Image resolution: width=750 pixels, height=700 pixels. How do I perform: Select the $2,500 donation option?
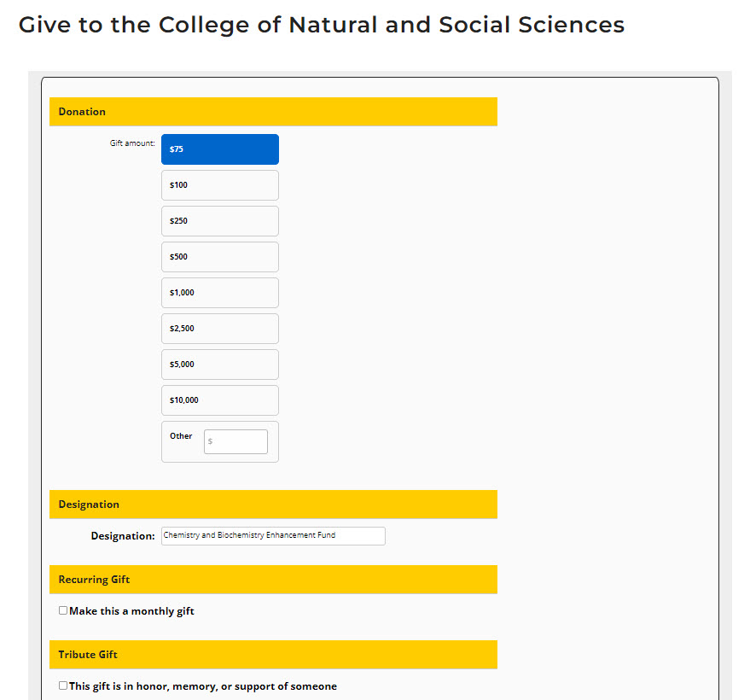(219, 329)
